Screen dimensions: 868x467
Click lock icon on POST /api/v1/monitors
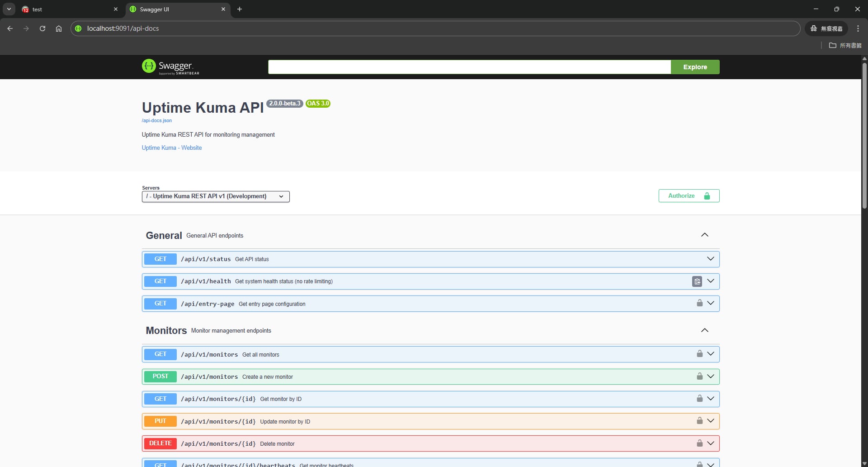point(699,376)
